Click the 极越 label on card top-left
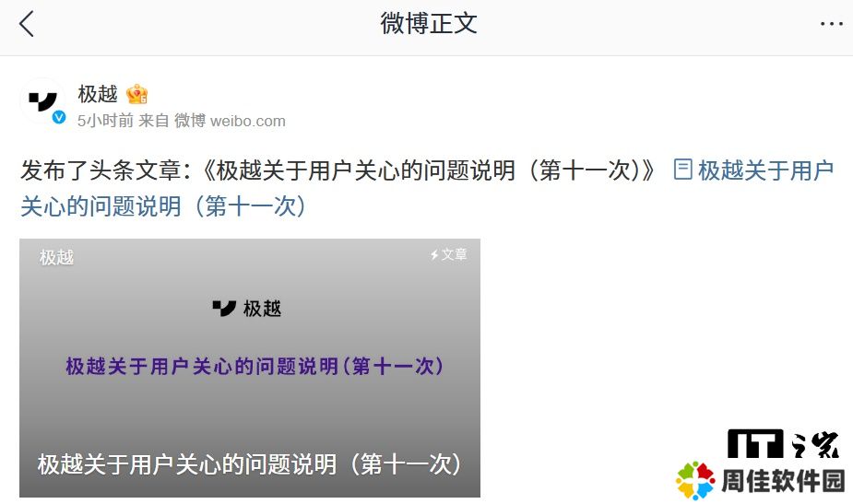 (x=56, y=257)
